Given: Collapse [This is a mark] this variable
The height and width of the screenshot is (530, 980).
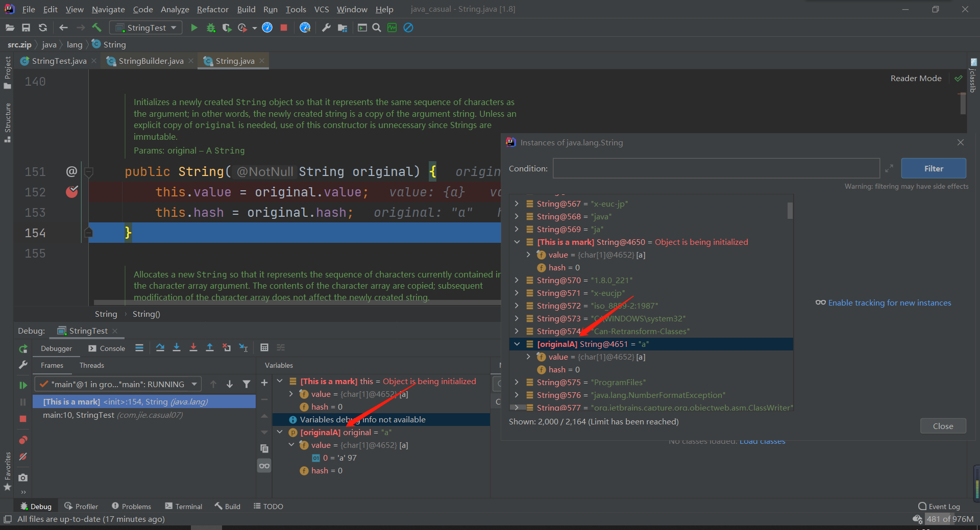Looking at the screenshot, I should tap(280, 381).
